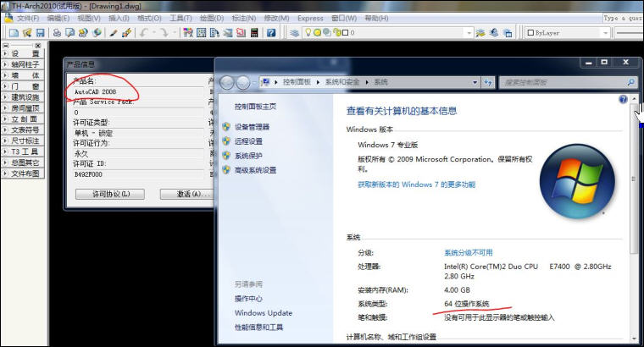Open the 工具(T) menu

point(180,18)
